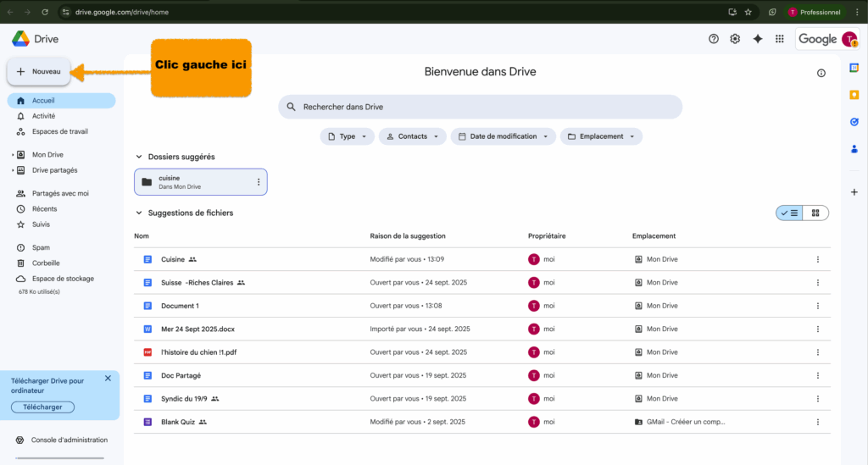Open the settings gear icon

(735, 39)
